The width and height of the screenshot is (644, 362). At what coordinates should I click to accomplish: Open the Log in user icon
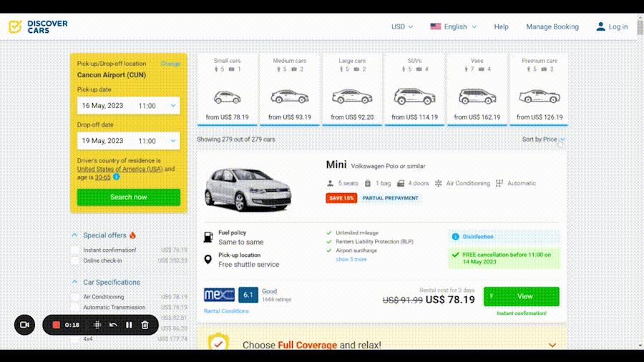[600, 26]
